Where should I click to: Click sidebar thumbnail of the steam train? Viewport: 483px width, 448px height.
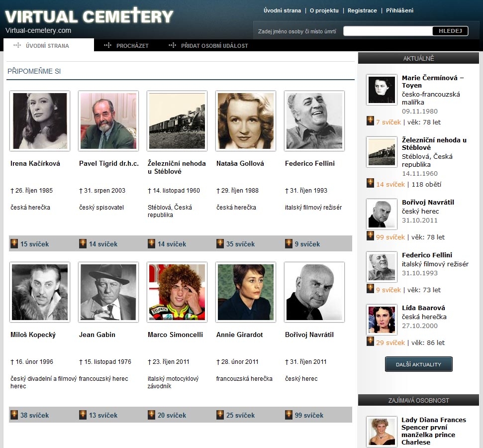[x=382, y=152]
